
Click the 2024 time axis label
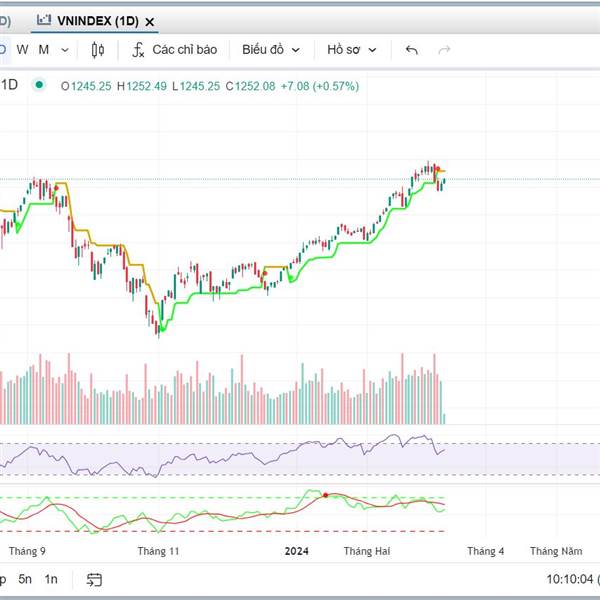[297, 551]
